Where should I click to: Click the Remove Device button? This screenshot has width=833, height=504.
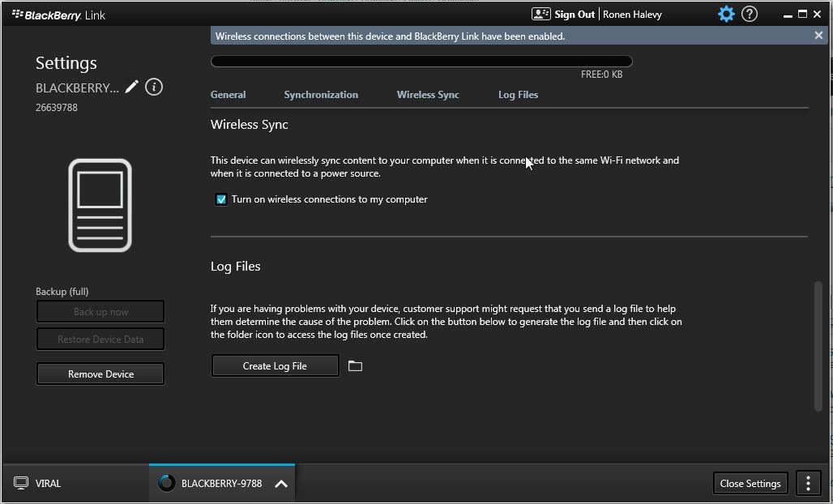coord(100,374)
